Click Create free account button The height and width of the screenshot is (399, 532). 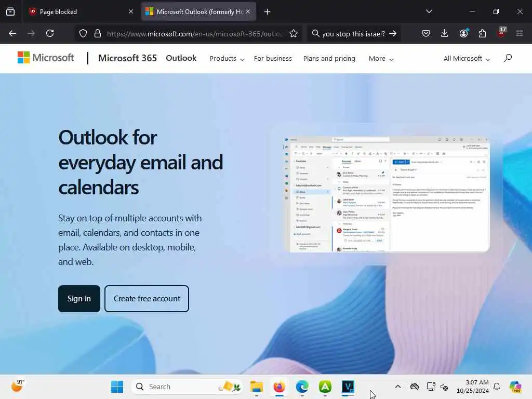coord(147,299)
